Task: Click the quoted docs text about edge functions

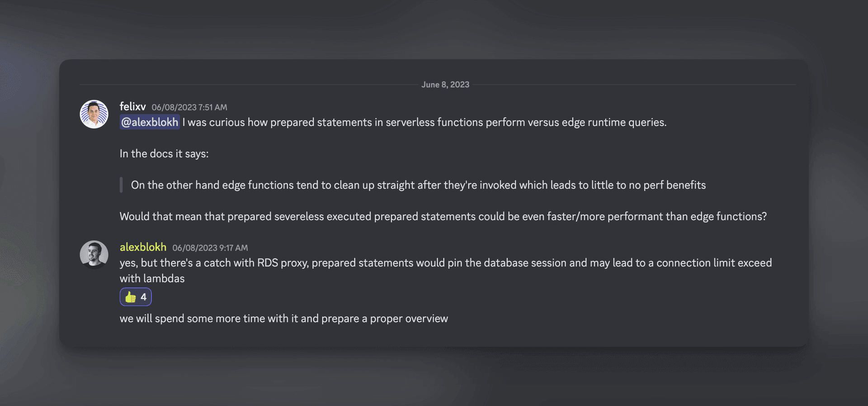Action: 418,185
